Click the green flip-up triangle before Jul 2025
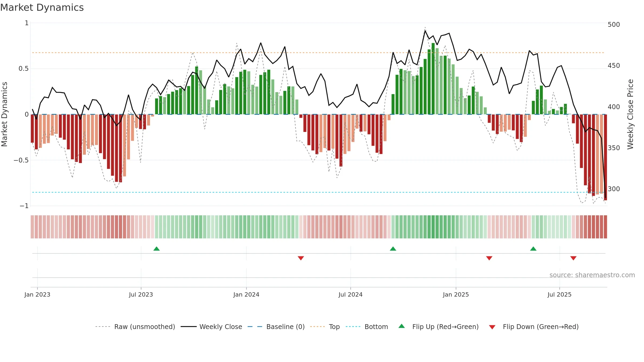This screenshot has height=362, width=644. tap(533, 249)
